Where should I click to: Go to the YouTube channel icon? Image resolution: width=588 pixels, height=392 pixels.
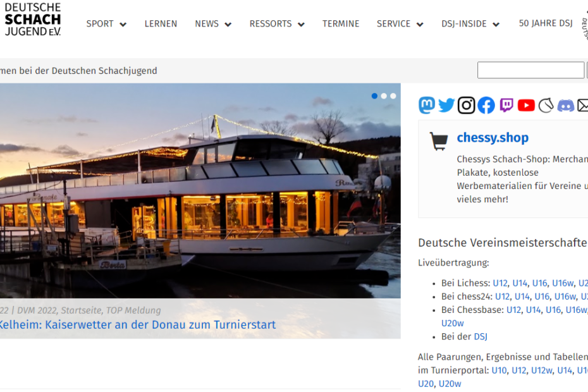[526, 105]
